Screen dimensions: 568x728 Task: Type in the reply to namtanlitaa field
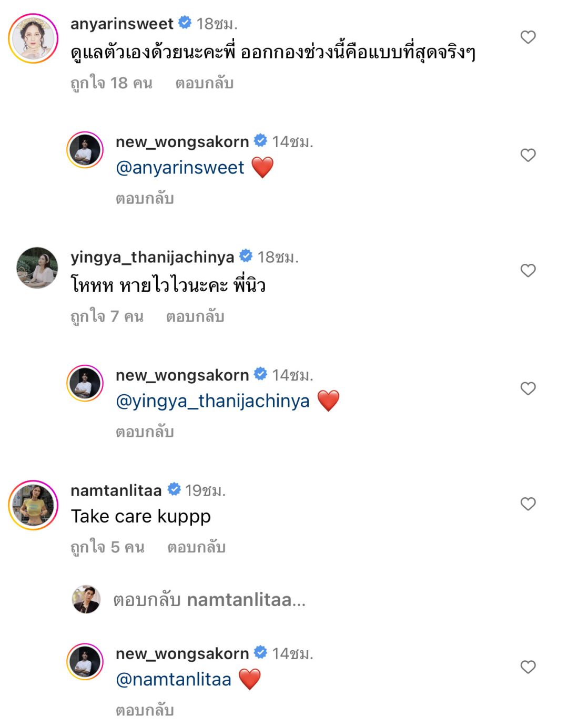[209, 600]
